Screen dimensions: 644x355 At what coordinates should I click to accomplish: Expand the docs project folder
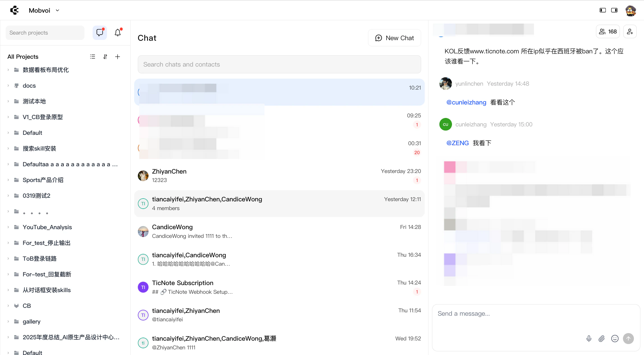8,86
